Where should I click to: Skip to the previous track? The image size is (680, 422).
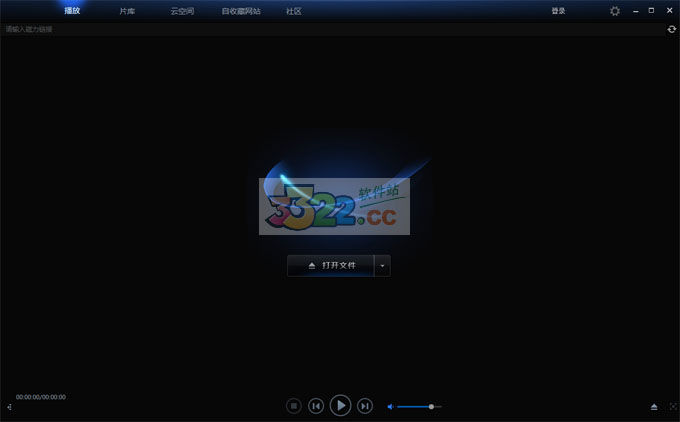[x=316, y=406]
